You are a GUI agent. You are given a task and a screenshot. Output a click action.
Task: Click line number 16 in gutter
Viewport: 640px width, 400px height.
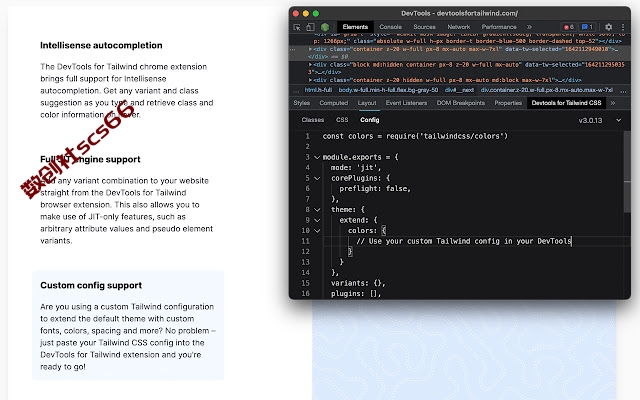[x=305, y=294]
